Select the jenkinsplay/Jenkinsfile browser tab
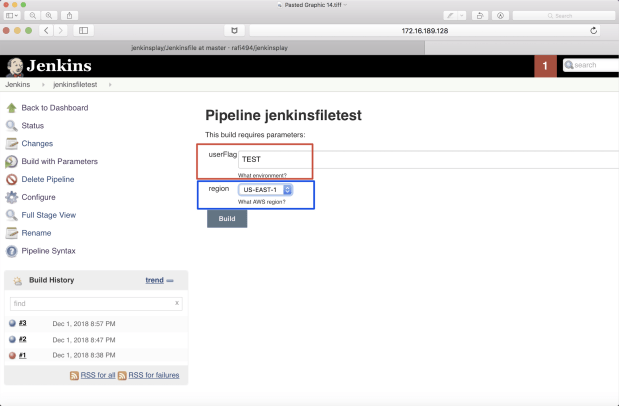The width and height of the screenshot is (619, 406). (x=212, y=48)
